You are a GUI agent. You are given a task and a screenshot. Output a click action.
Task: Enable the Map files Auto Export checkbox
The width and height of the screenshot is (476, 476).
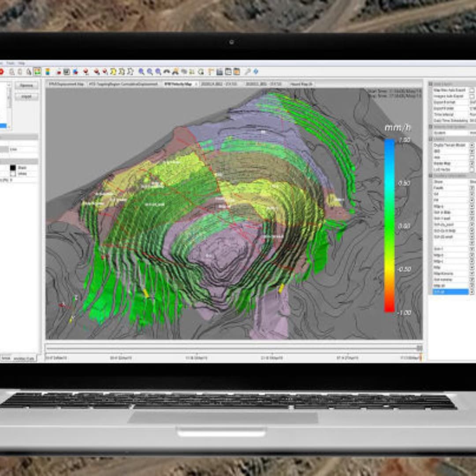(472, 90)
